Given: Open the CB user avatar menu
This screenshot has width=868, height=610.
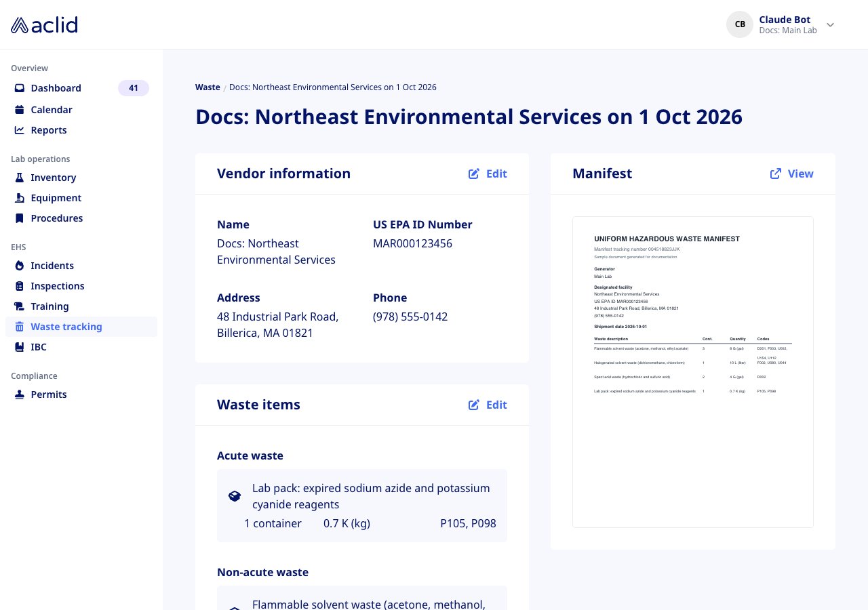Looking at the screenshot, I should coord(740,24).
